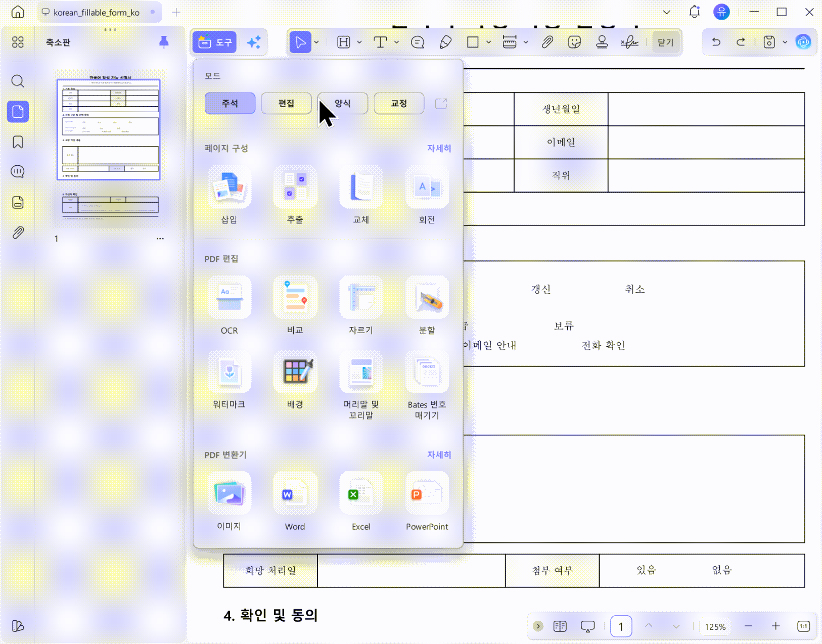This screenshot has width=822, height=644.
Task: Open the 워터마크 watermark tool
Action: click(x=229, y=380)
